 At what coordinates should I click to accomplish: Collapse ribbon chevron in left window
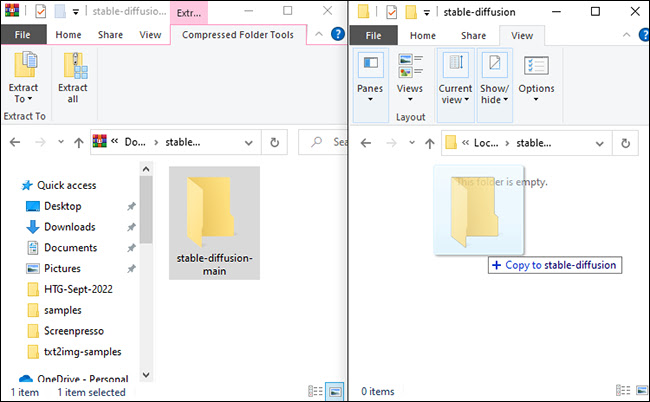tap(319, 34)
